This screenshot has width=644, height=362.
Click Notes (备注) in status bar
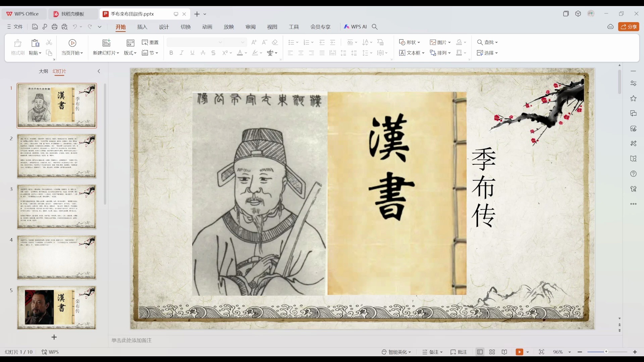point(433,352)
